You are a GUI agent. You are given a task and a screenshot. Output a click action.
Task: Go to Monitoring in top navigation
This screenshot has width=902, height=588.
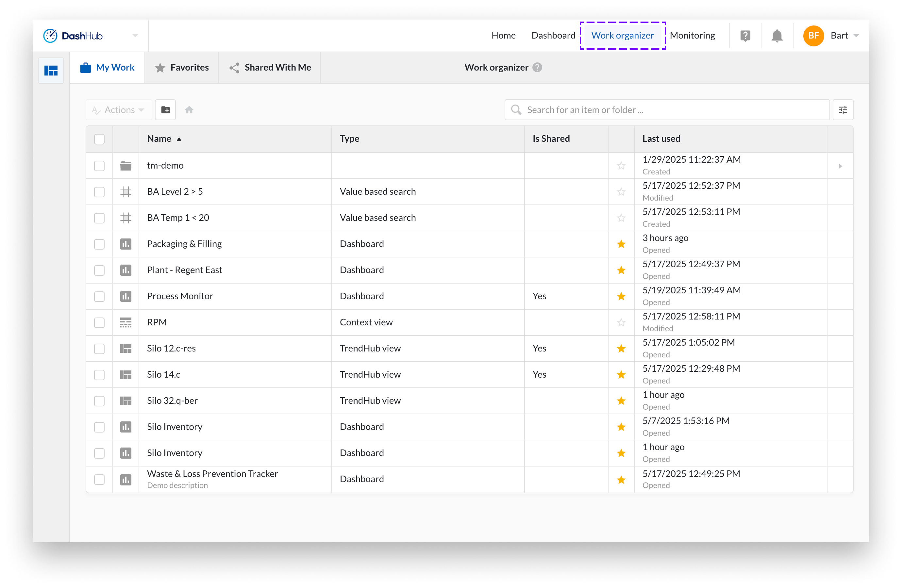point(692,36)
